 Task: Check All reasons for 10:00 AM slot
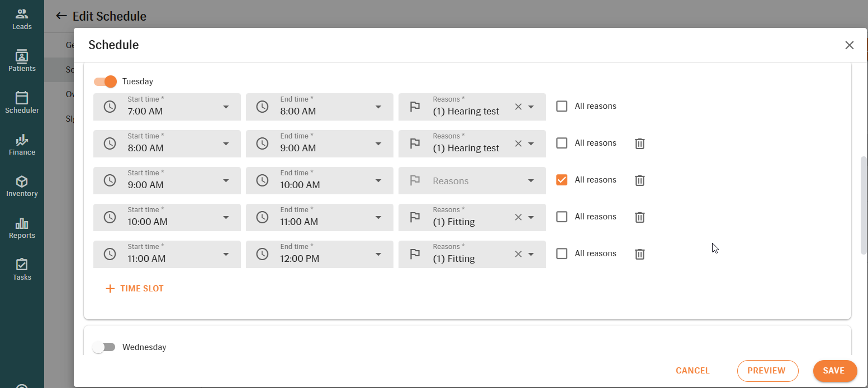[x=562, y=217]
